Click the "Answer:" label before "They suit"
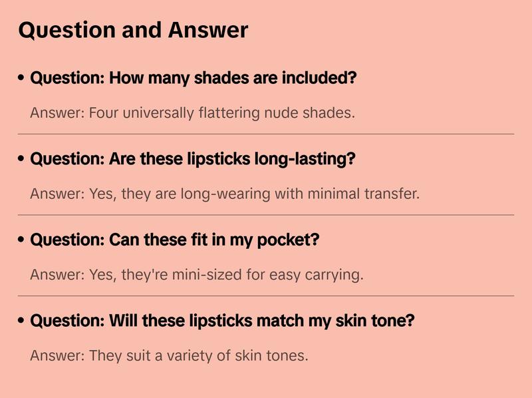The width and height of the screenshot is (532, 398). [57, 355]
